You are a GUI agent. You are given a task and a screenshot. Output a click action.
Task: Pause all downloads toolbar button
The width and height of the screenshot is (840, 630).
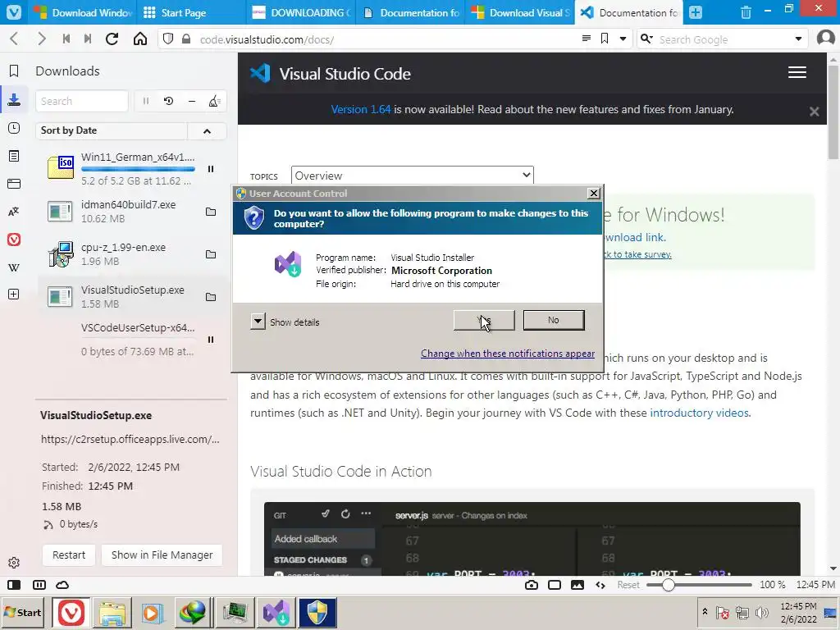(x=146, y=101)
